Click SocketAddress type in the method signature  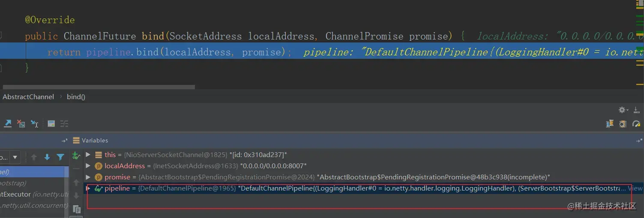206,36
